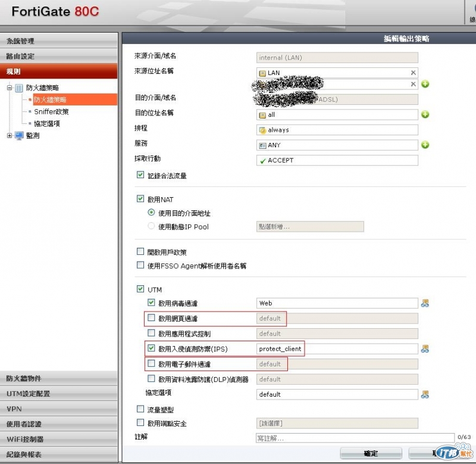476x464 pixels.
Task: Edit the protect_client IPS sensor icon
Action: tap(425, 349)
